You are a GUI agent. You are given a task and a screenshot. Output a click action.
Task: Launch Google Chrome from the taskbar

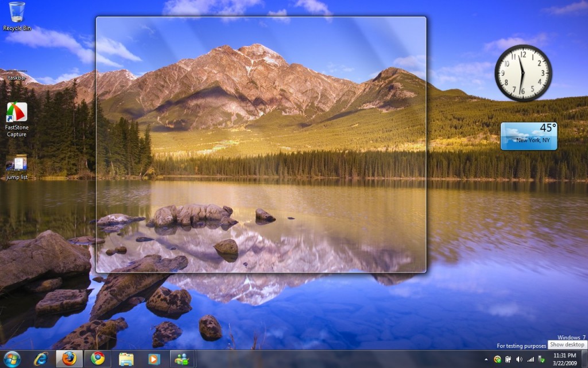coord(98,359)
